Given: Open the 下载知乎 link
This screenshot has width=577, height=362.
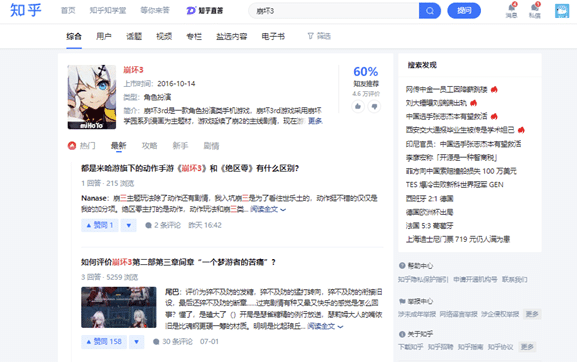Looking at the screenshot, I should (x=411, y=347).
